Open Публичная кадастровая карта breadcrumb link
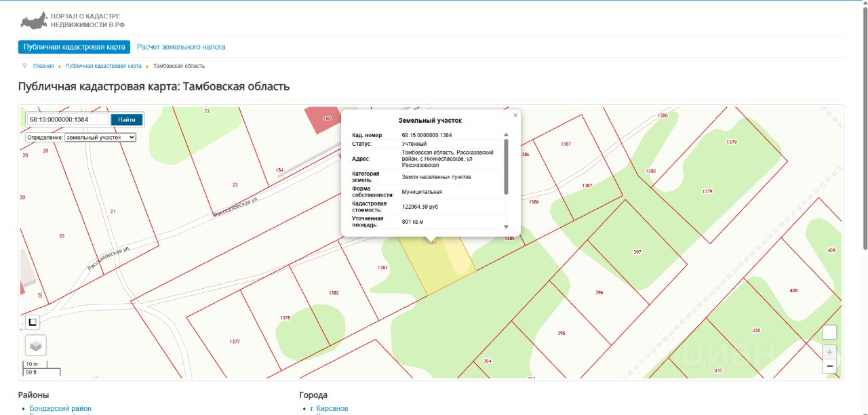 (104, 66)
